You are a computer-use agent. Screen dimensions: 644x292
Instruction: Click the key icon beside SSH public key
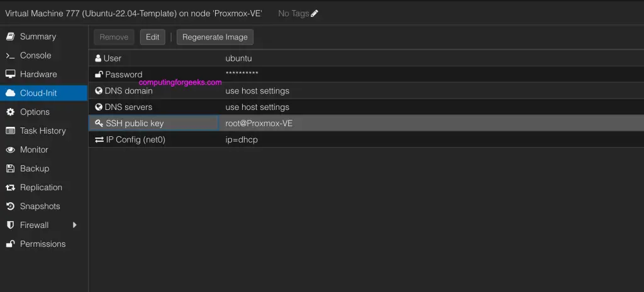pyautogui.click(x=99, y=123)
